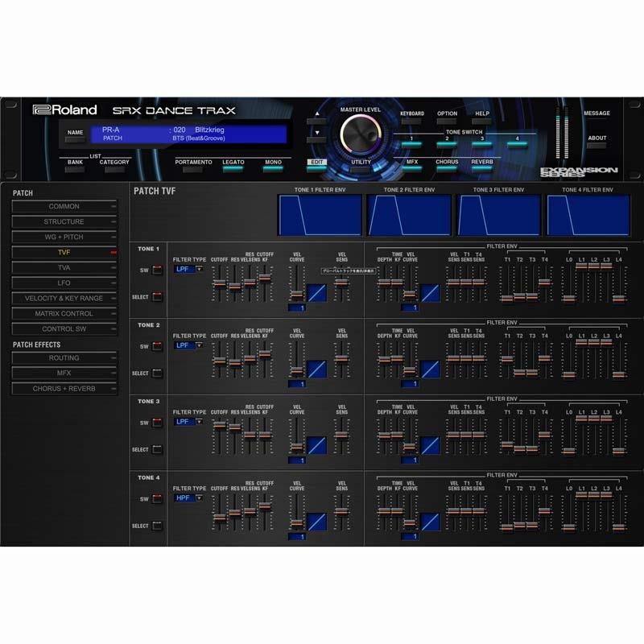644x644 pixels.
Task: Toggle Tone Switch 4
Action: 517,144
